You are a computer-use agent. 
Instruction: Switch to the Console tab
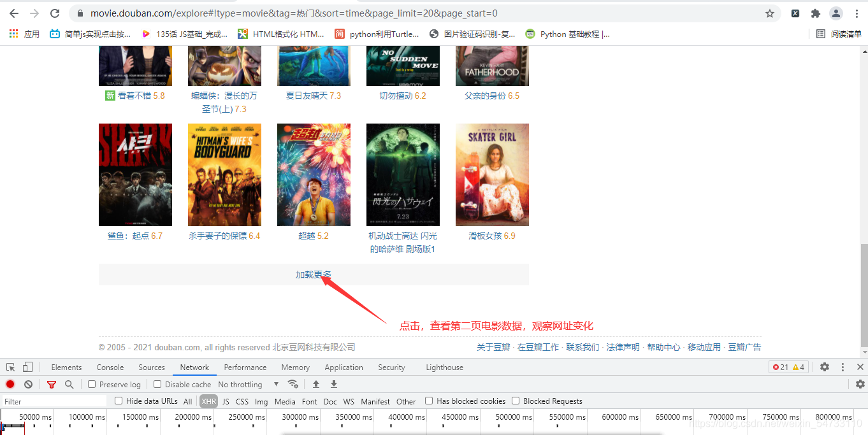pyautogui.click(x=110, y=367)
